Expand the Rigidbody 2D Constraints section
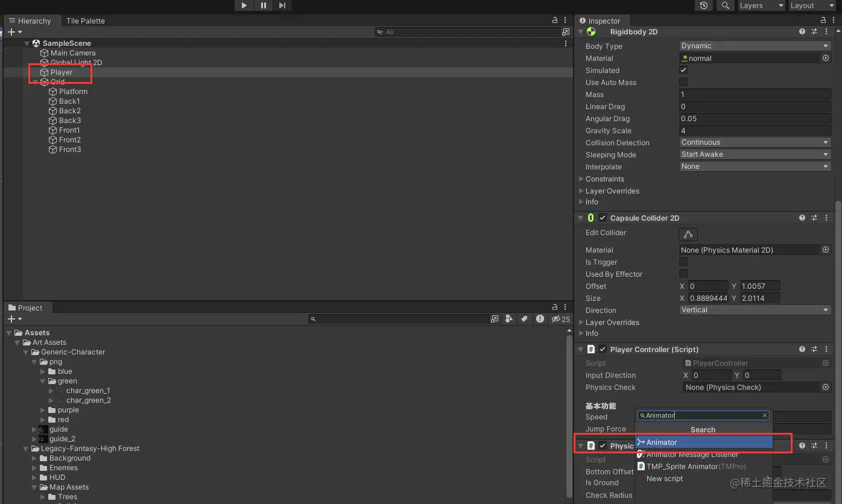 tap(581, 179)
